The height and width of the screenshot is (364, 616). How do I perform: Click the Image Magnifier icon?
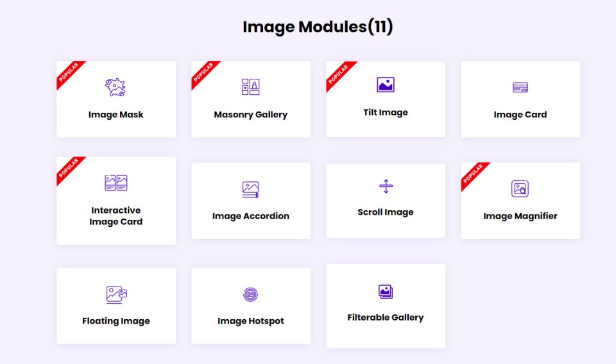(x=520, y=188)
